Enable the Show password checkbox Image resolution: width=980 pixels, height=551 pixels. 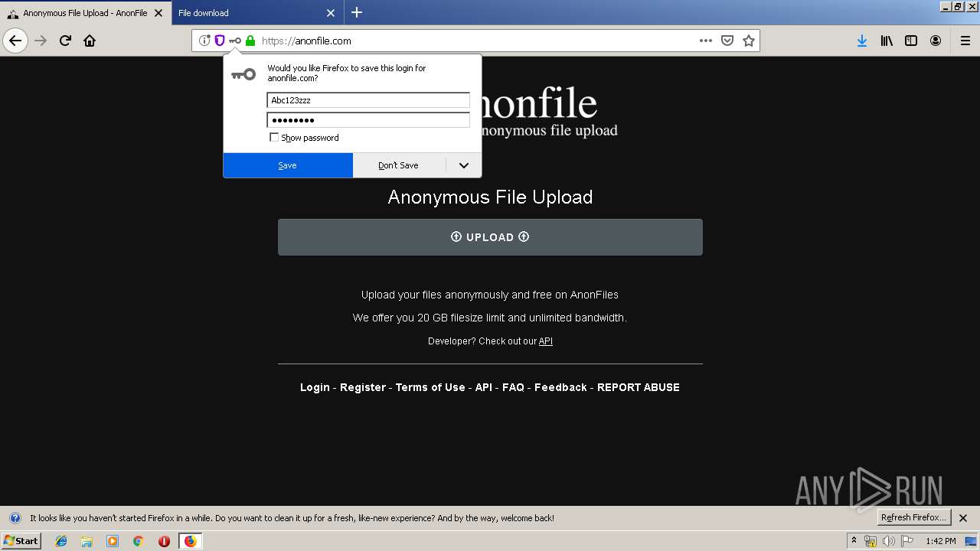coord(274,138)
